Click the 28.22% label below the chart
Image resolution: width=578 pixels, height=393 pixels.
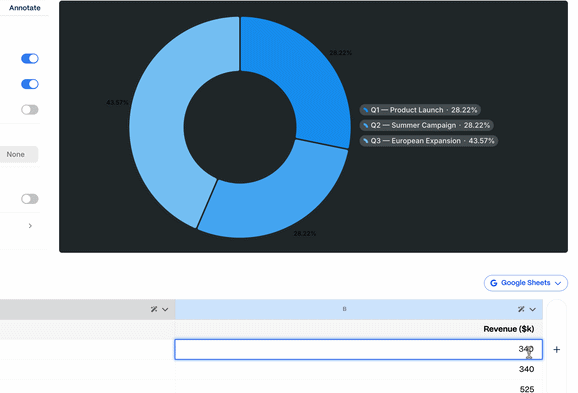(x=305, y=233)
